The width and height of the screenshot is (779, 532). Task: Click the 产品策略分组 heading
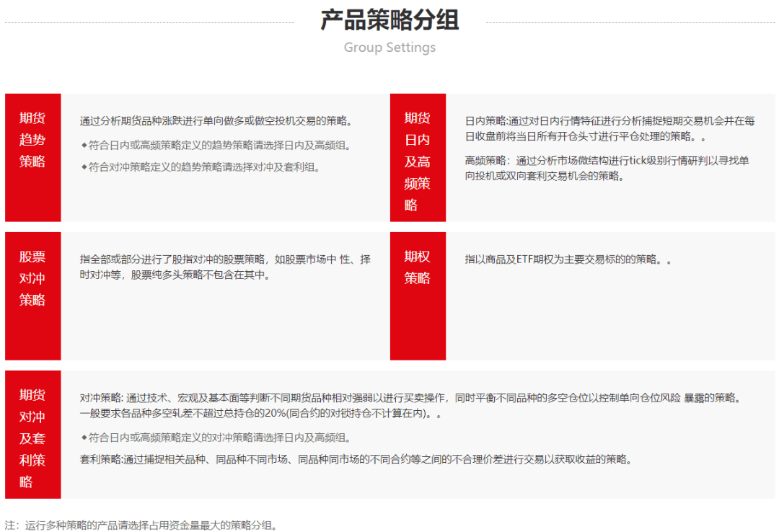389,20
